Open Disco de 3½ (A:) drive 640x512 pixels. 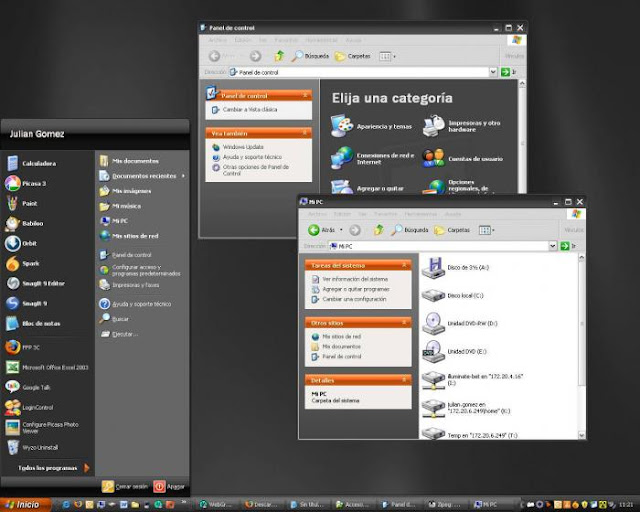(455, 267)
